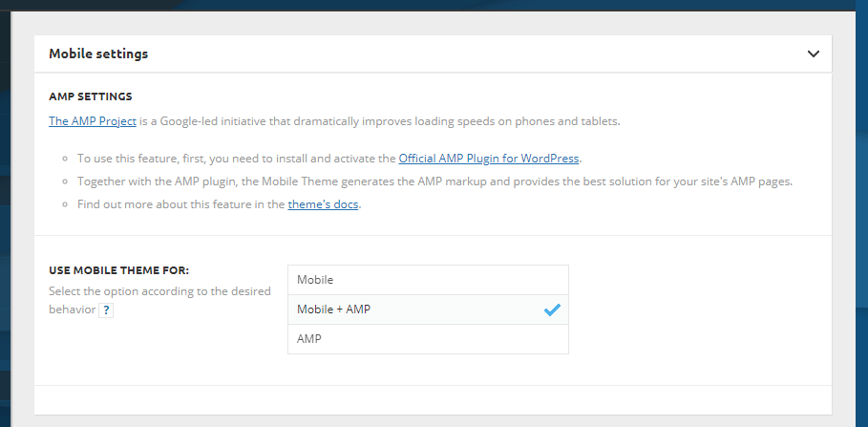Click the Mobile settings header title
Screen dimensions: 868x427
click(98, 53)
